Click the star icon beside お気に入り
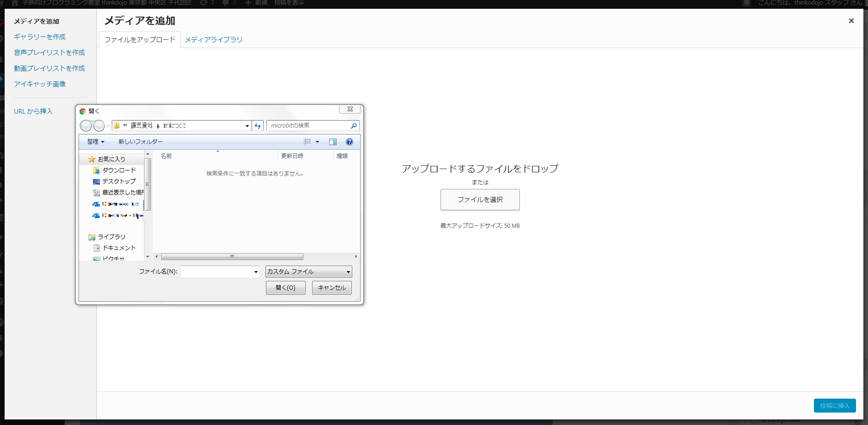This screenshot has height=425, width=868. 91,159
